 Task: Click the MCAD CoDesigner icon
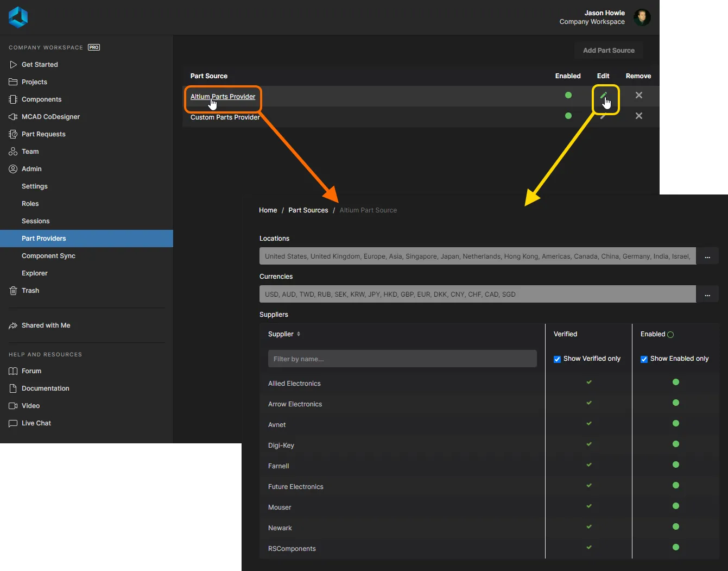(x=13, y=117)
